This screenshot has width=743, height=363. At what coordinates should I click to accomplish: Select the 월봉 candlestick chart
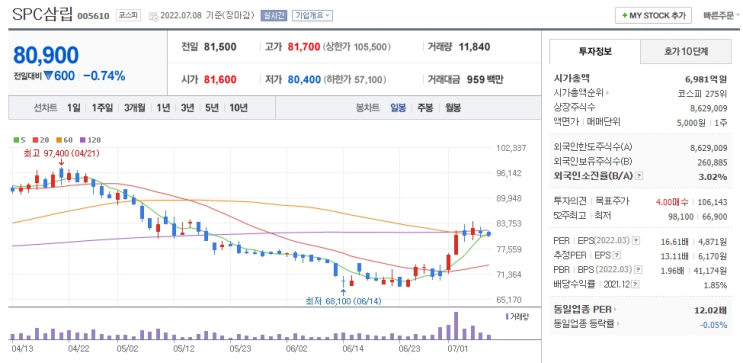coord(453,108)
